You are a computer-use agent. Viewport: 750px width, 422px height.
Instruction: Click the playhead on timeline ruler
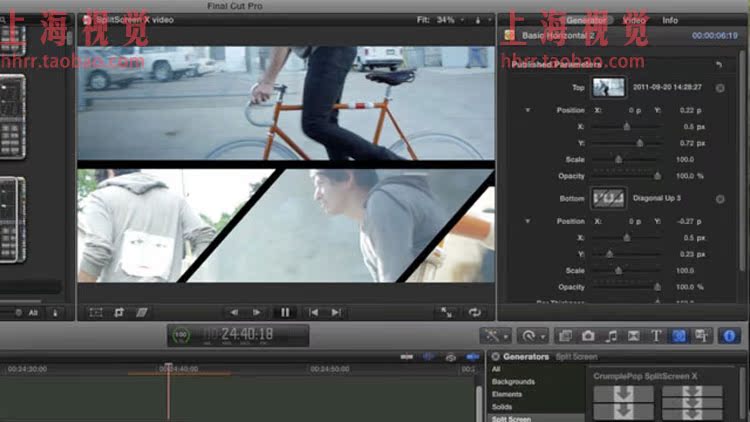tap(168, 367)
